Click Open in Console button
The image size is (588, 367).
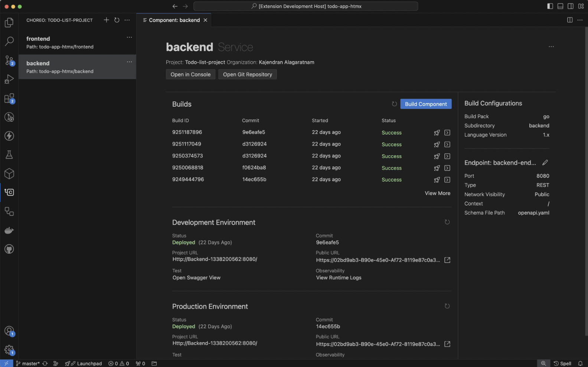(x=190, y=74)
